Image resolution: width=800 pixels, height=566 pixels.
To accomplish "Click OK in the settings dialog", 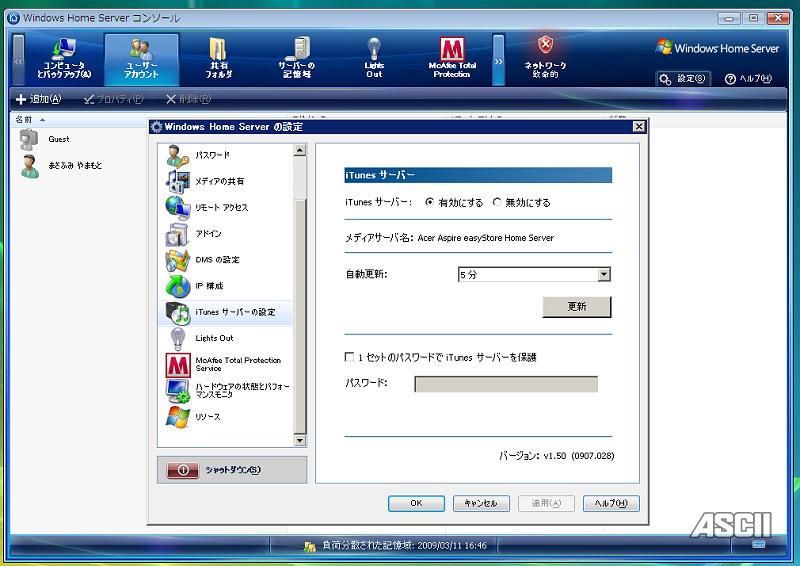I will coord(416,503).
